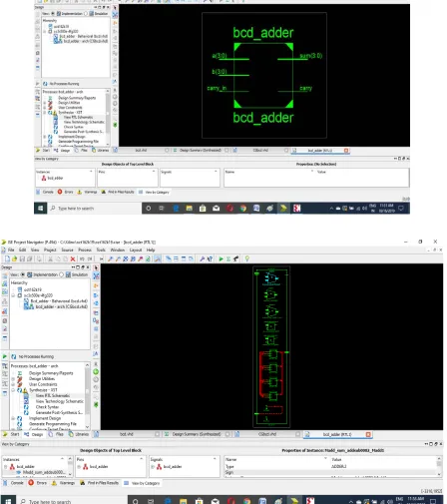447x504 pixels.
Task: Select bcd_adder - Behavioral (bcd.vhd) in the lower hierarchy
Action: (x=59, y=301)
